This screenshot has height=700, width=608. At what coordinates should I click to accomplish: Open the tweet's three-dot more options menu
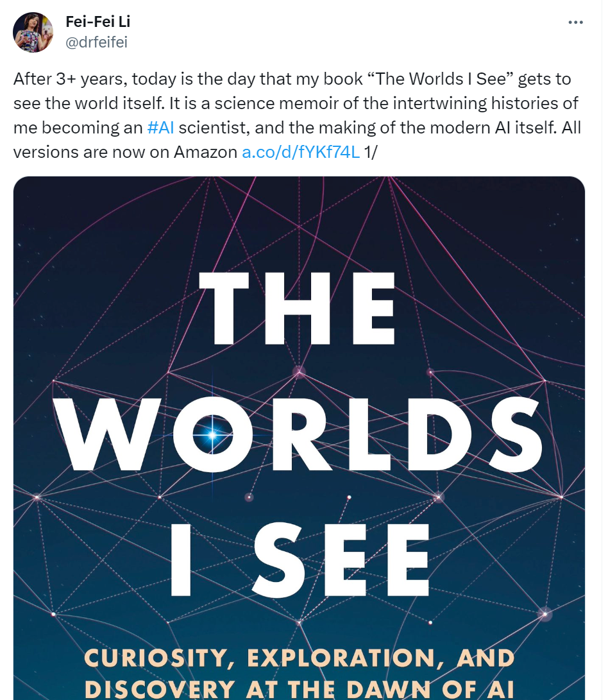click(x=576, y=22)
